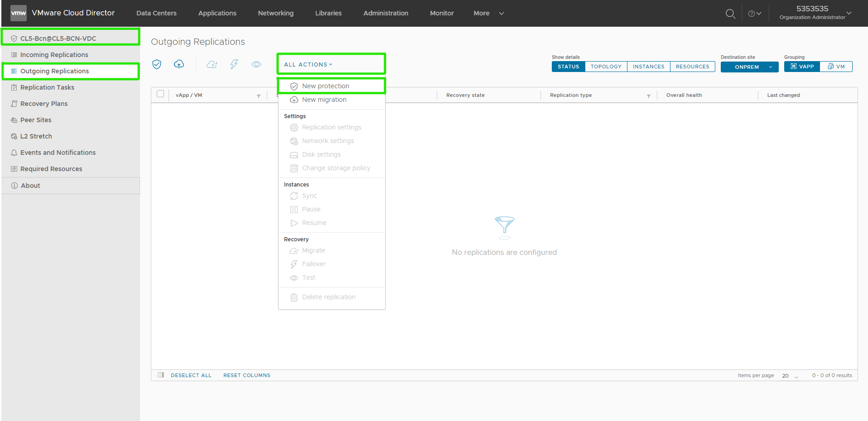Click the About info icon

14,186
